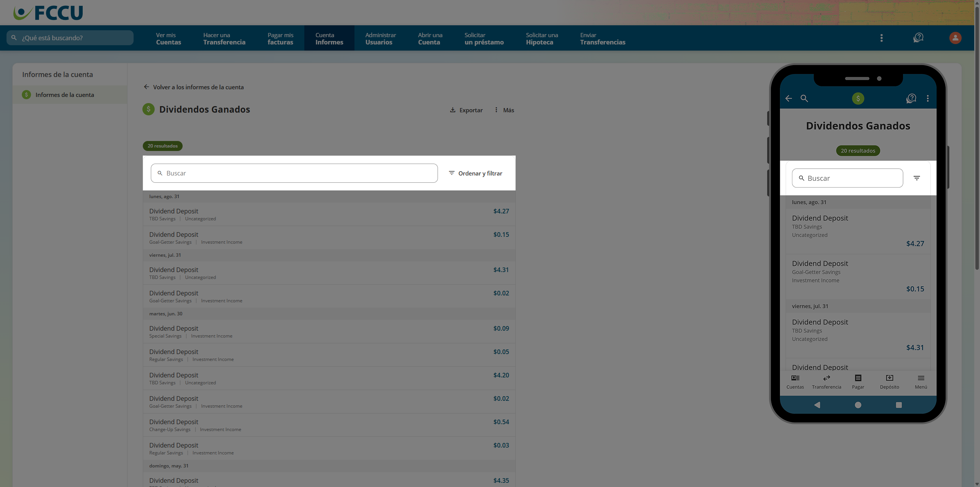Tap Pagar in phone bottom bar

(x=858, y=382)
